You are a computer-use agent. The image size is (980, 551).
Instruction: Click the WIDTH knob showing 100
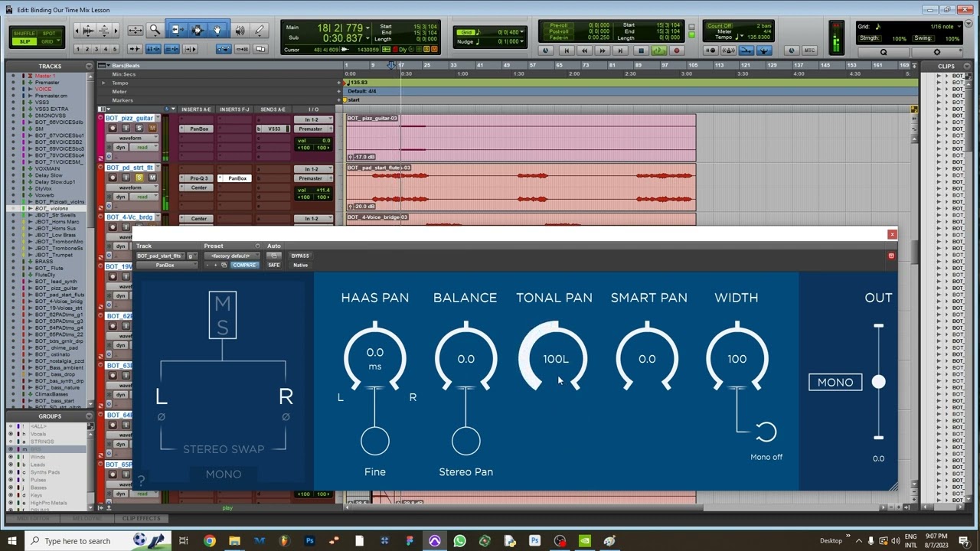[737, 357]
